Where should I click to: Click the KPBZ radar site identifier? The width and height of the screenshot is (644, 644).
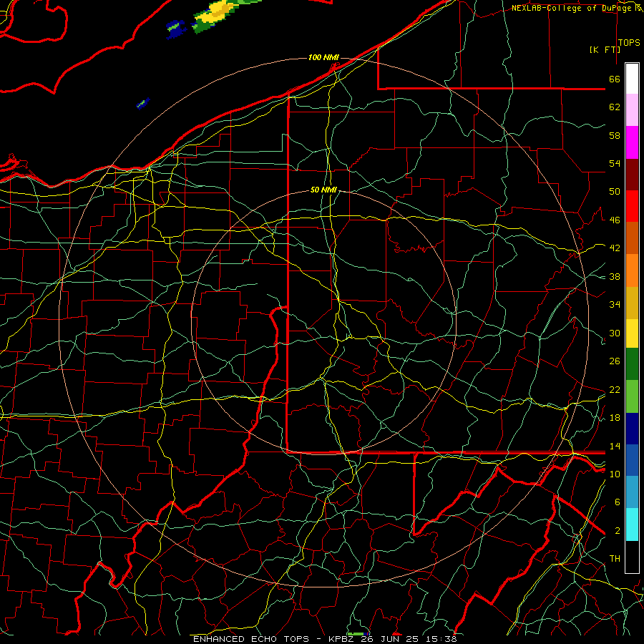[x=342, y=639]
